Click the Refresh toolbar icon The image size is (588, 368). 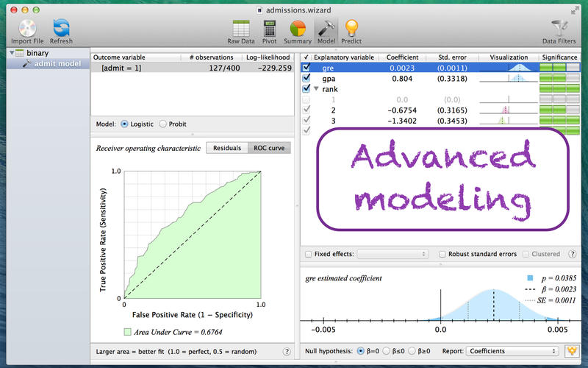[x=61, y=28]
